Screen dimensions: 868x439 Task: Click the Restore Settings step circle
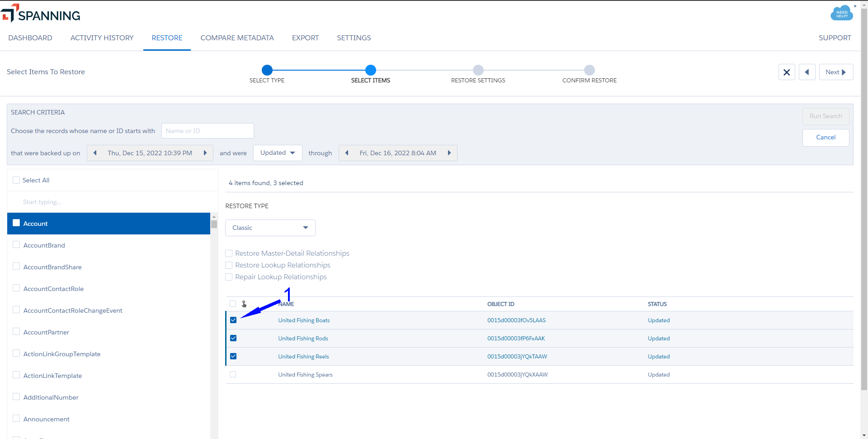pyautogui.click(x=478, y=70)
